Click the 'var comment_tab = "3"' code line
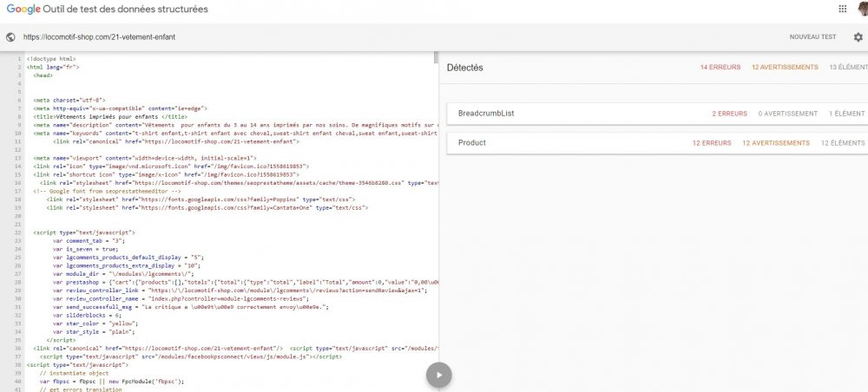Image resolution: width=868 pixels, height=392 pixels. (89, 241)
